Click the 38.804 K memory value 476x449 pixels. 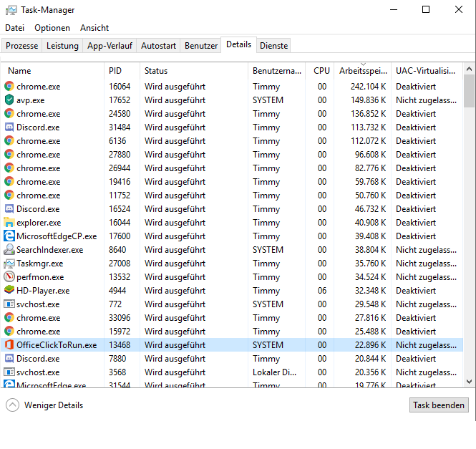[x=370, y=249]
